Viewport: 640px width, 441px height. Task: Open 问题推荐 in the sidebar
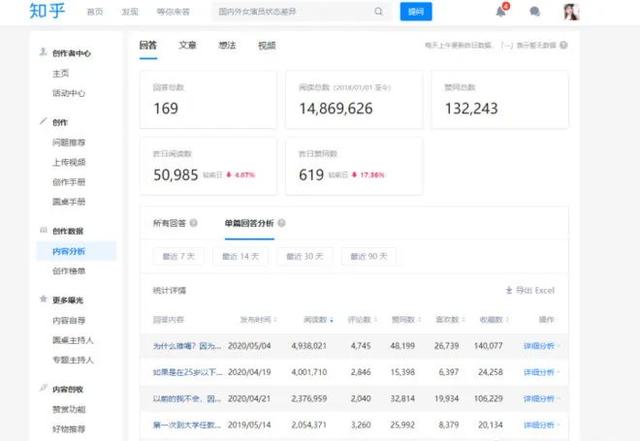[69, 143]
